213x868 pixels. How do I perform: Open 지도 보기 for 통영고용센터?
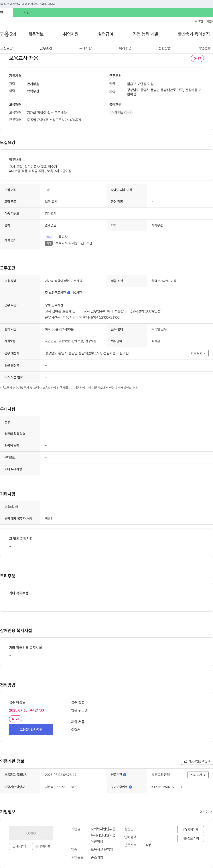point(198,775)
